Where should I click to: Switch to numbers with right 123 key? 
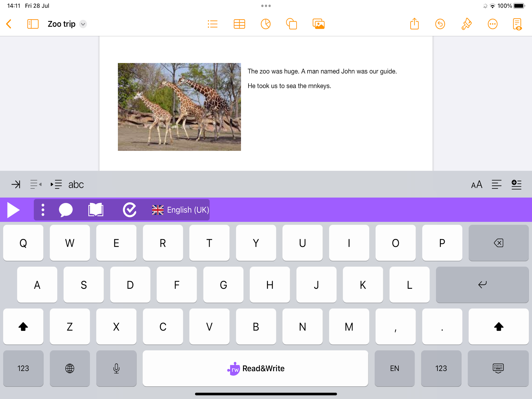coord(441,368)
